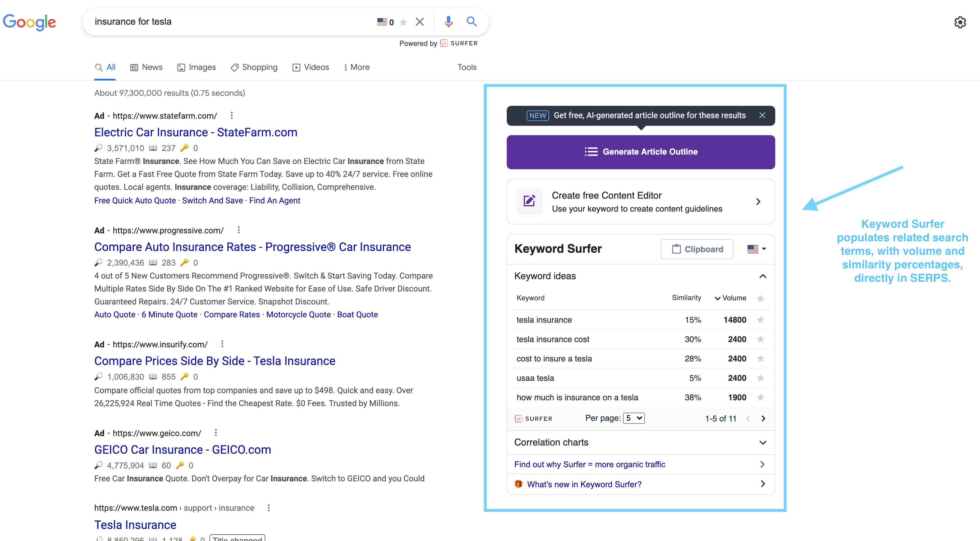
Task: Open options menu for the StateFarm ad
Action: [232, 115]
